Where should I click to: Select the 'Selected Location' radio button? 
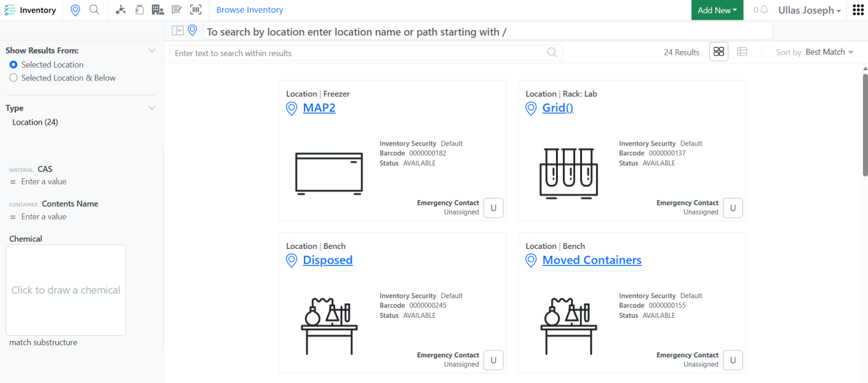coord(13,64)
